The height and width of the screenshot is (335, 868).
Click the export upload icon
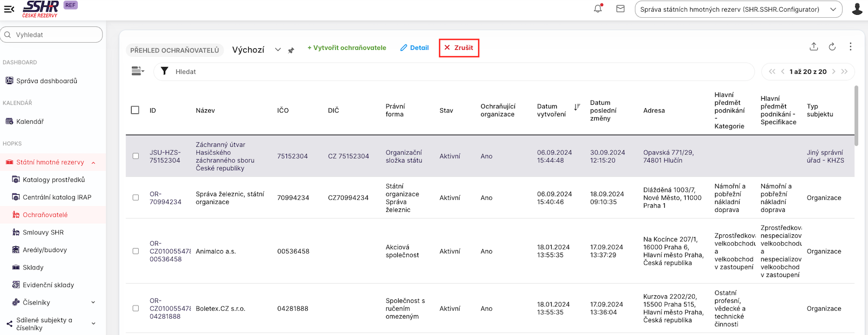tap(814, 47)
